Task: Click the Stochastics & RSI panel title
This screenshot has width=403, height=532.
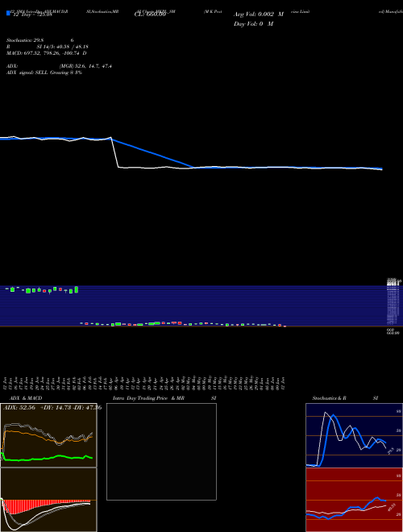Action: pos(345,398)
